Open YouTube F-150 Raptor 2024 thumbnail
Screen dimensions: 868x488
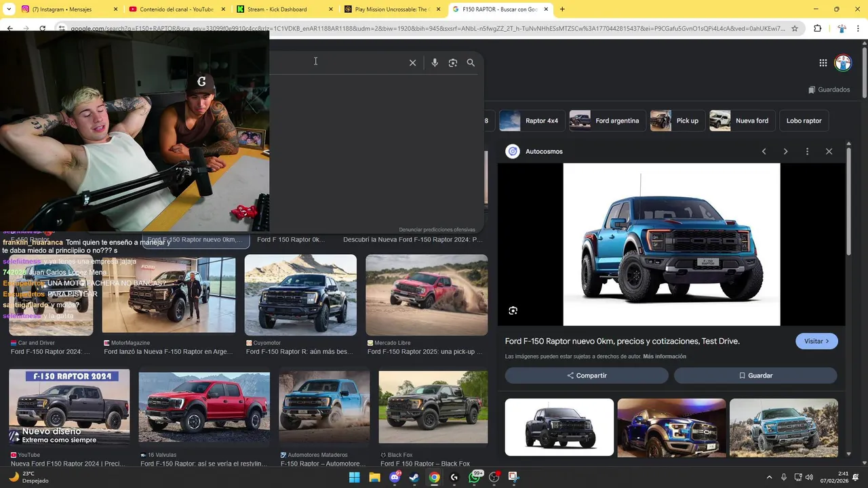tap(69, 407)
